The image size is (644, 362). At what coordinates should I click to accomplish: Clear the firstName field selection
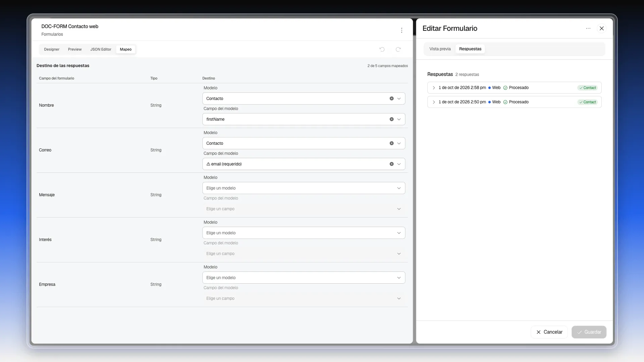[391, 119]
